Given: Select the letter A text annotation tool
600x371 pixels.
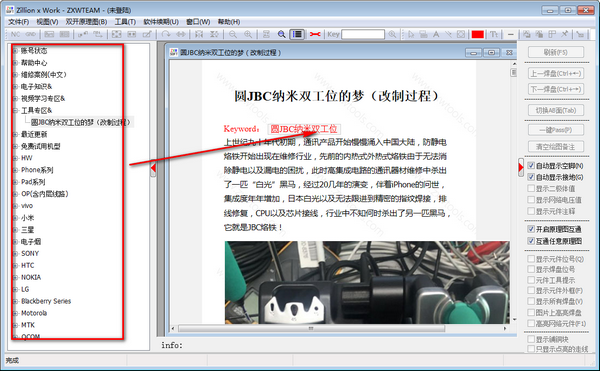Looking at the screenshot, I should tap(436, 34).
